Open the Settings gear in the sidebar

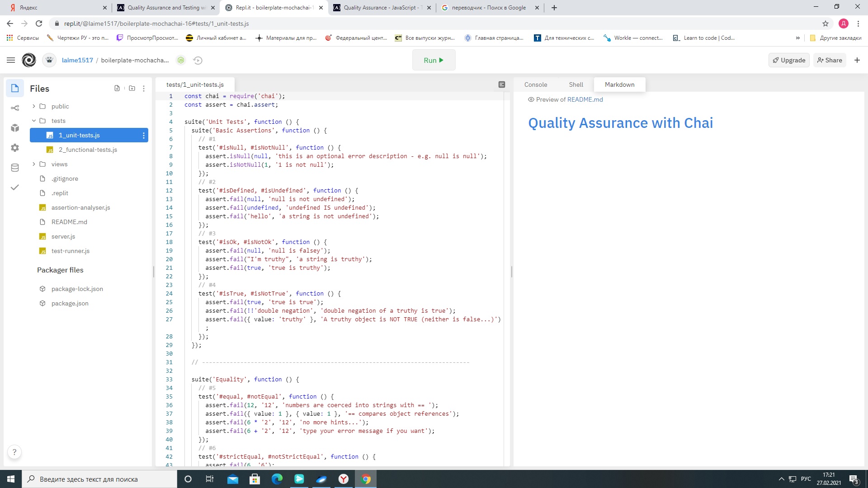coord(15,148)
